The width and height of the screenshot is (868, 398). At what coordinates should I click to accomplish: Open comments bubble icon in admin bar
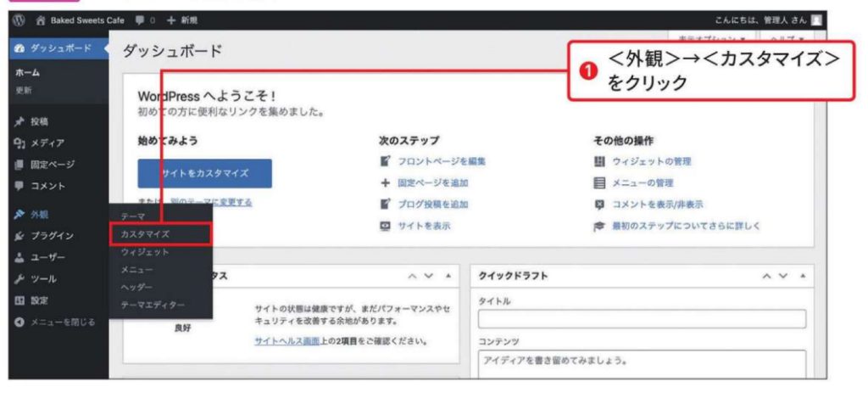click(x=140, y=20)
